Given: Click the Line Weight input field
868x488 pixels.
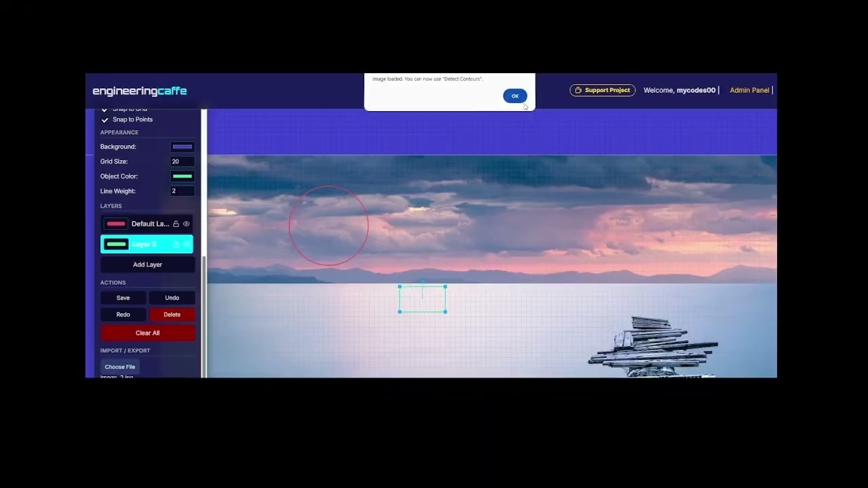Looking at the screenshot, I should point(182,191).
